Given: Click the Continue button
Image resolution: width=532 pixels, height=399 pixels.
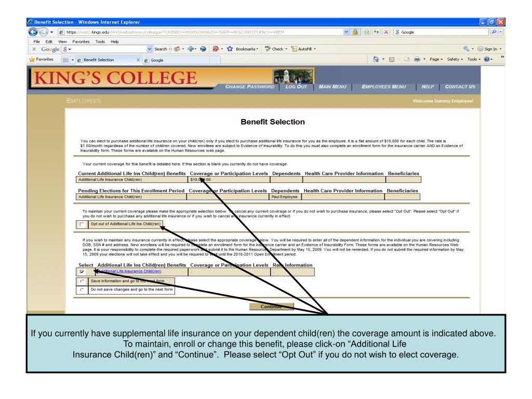Looking at the screenshot, I should point(271,307).
